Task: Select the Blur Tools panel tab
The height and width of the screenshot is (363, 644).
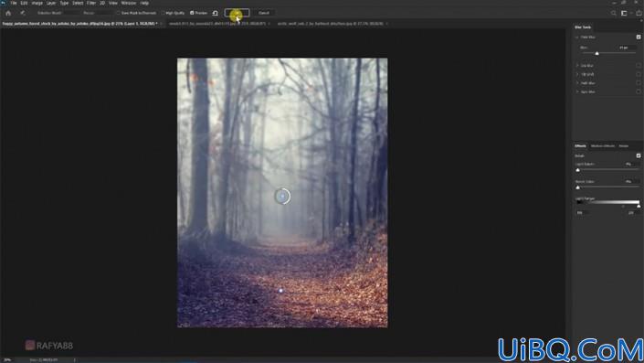Action: (x=583, y=27)
